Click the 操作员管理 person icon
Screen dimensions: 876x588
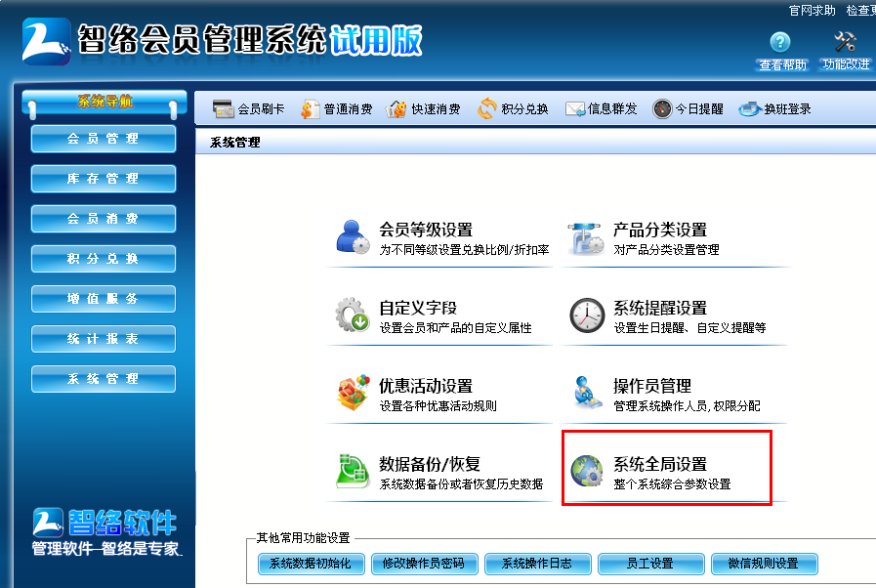(x=587, y=393)
